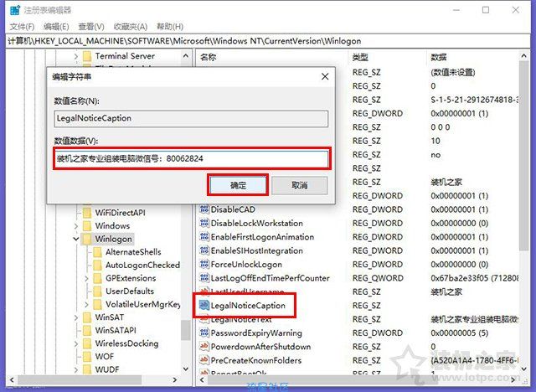Viewport: 536px width, 392px height.
Task: Select the WinSAT folder icon
Action: coord(87,317)
